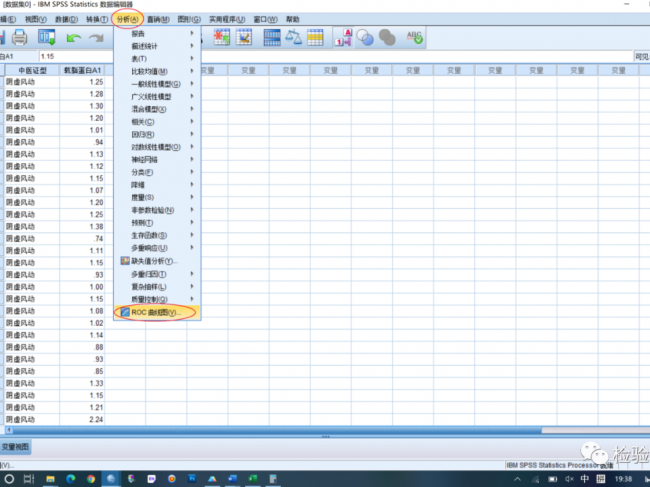Select 生存函数(S) menu entry
Screen dimensions: 650x487
[158, 235]
